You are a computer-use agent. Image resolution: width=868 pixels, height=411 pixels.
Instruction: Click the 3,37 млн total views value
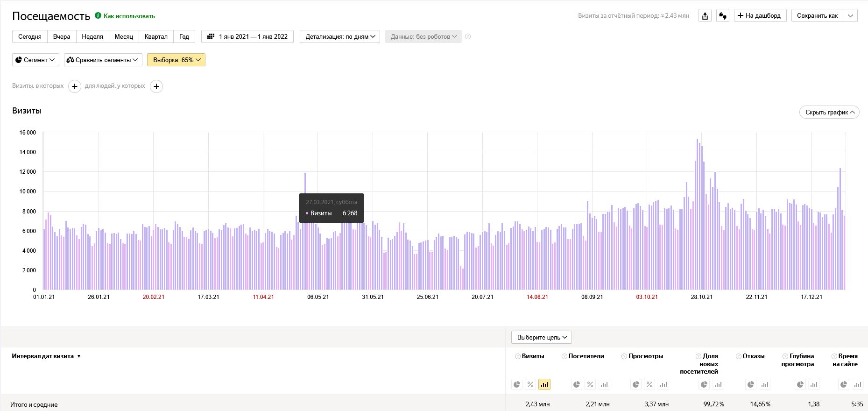click(x=656, y=404)
